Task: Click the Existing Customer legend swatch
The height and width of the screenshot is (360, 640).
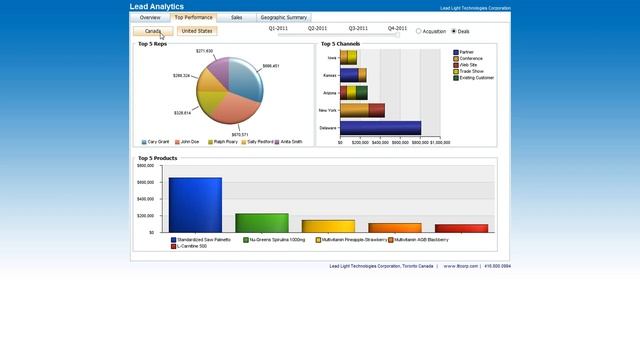Action: coord(456,78)
